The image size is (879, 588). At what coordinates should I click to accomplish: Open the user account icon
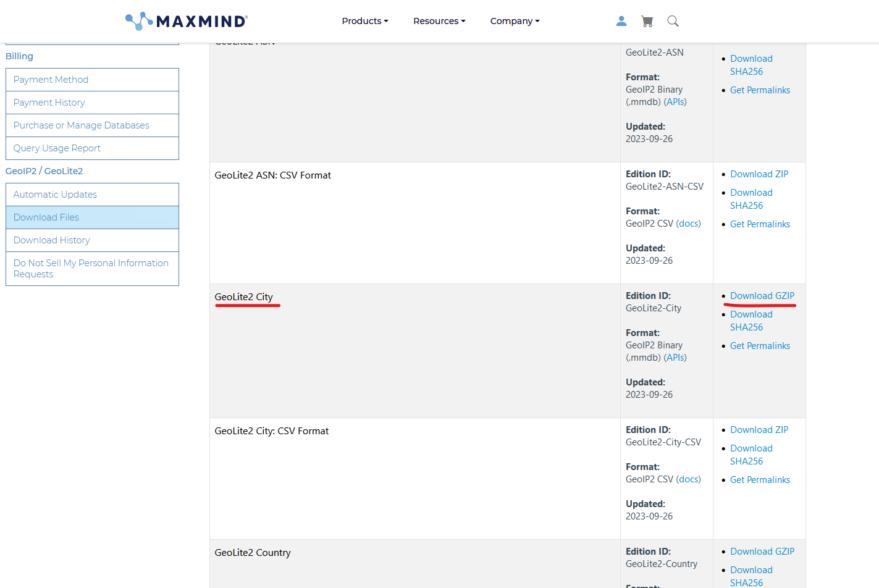(621, 21)
